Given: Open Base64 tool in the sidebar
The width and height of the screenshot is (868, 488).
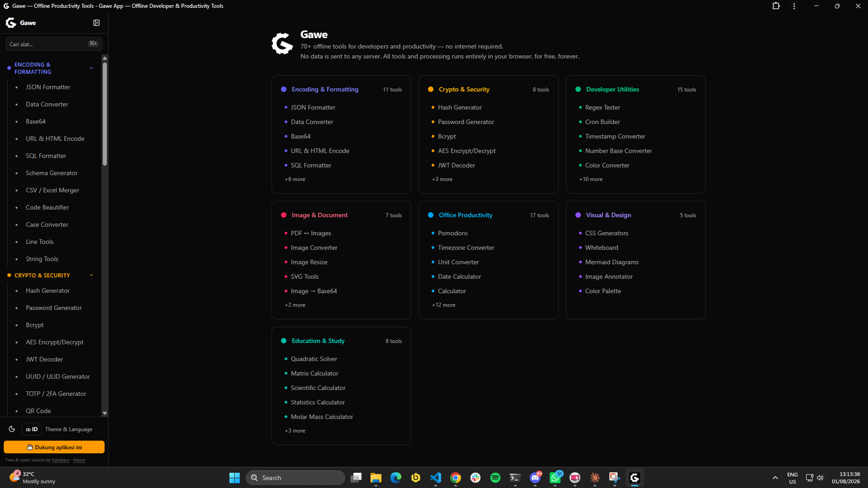Looking at the screenshot, I should tap(36, 121).
